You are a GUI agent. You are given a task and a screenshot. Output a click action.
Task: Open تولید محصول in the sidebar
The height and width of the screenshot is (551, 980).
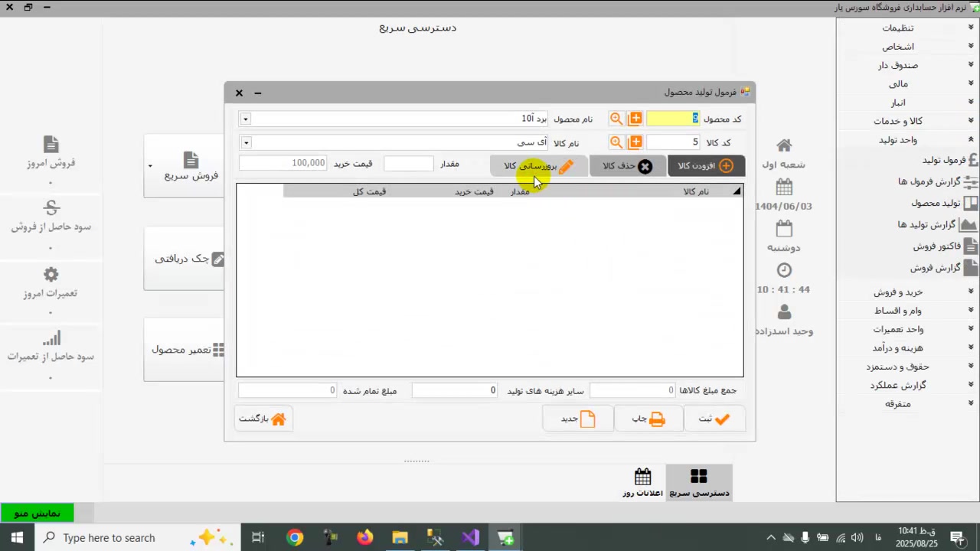[944, 203]
